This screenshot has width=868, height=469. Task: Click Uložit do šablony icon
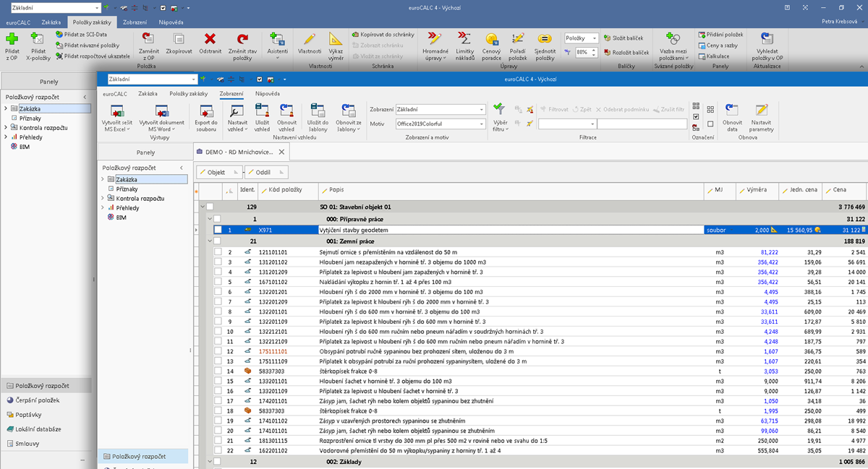[x=318, y=111]
